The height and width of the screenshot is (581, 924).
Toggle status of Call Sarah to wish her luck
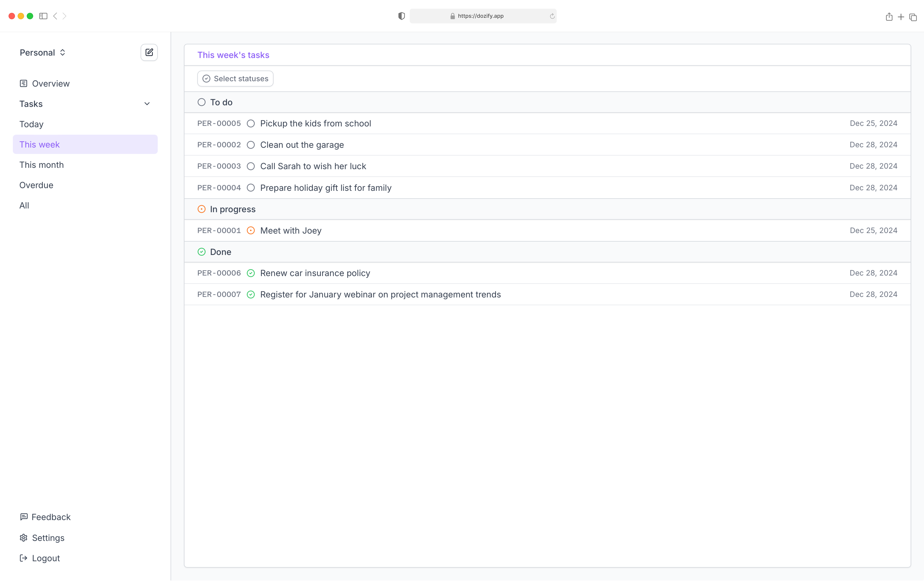coord(251,166)
